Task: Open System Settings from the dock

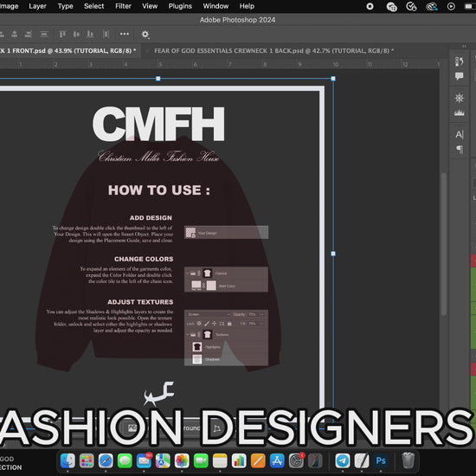Action: tap(296, 460)
